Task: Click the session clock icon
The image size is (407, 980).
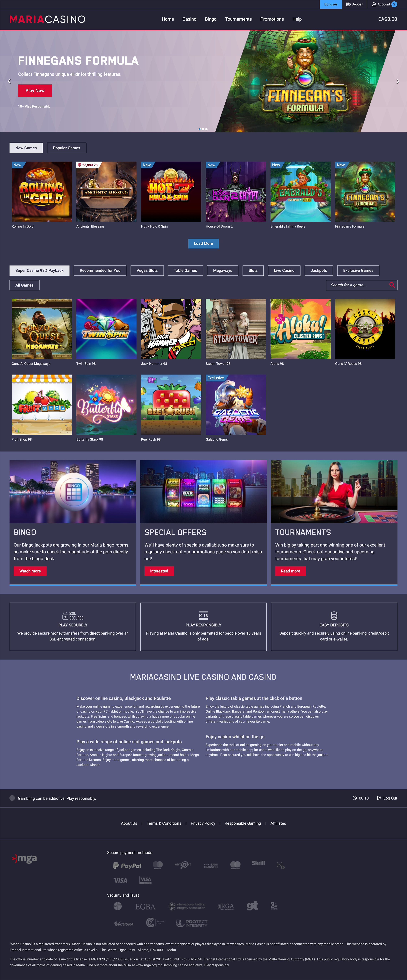Action: click(x=355, y=798)
